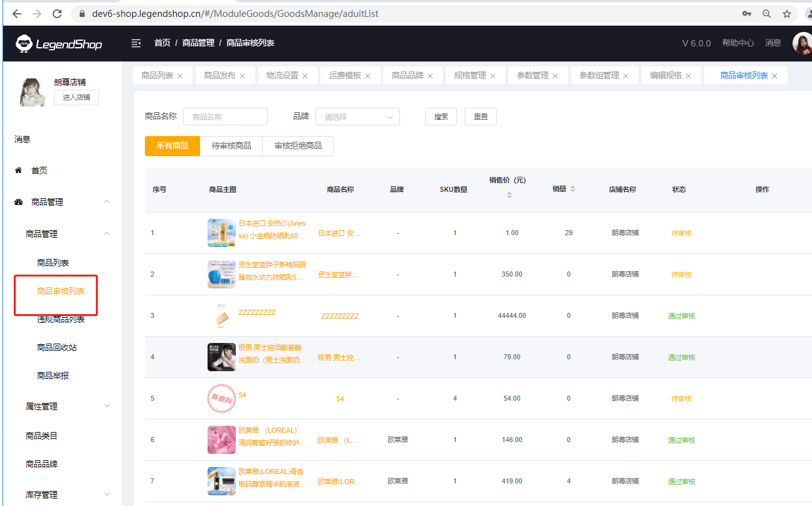Sort by 销售价 column arrows
The width and height of the screenshot is (812, 506).
pos(509,195)
